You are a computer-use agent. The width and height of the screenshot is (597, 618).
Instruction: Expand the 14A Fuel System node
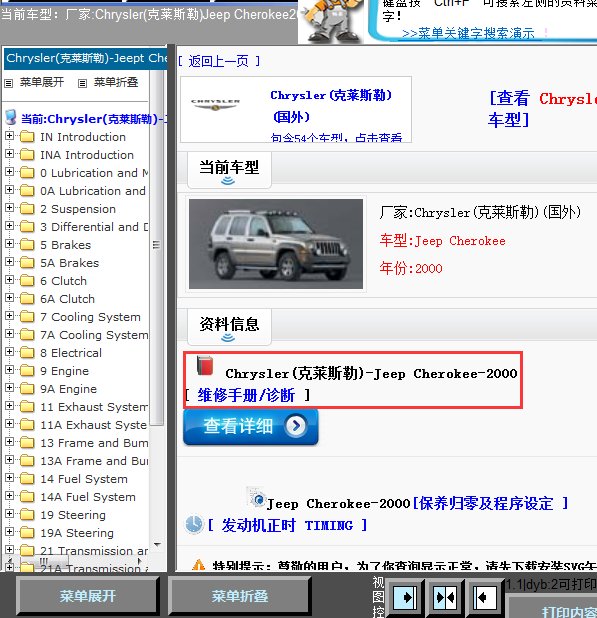pos(9,496)
